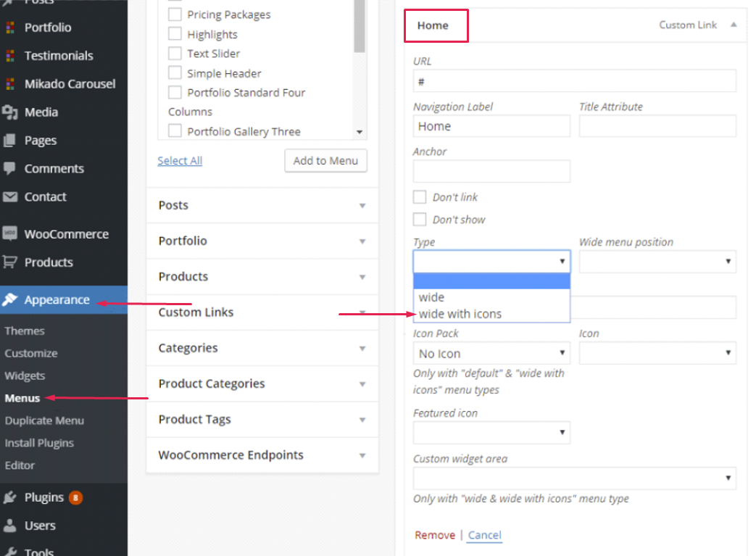Click the Cancel link

[x=485, y=535]
